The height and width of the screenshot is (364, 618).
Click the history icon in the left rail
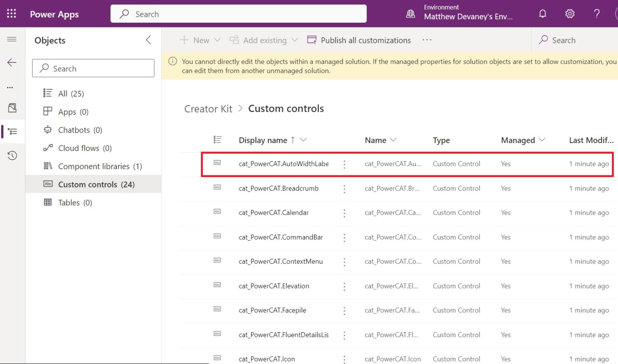coord(12,155)
